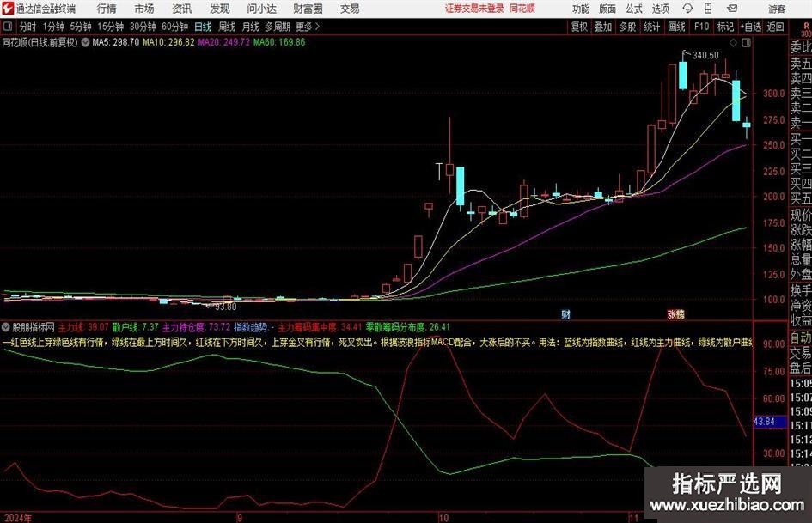Click the 复权 toolbar button

coord(579,27)
